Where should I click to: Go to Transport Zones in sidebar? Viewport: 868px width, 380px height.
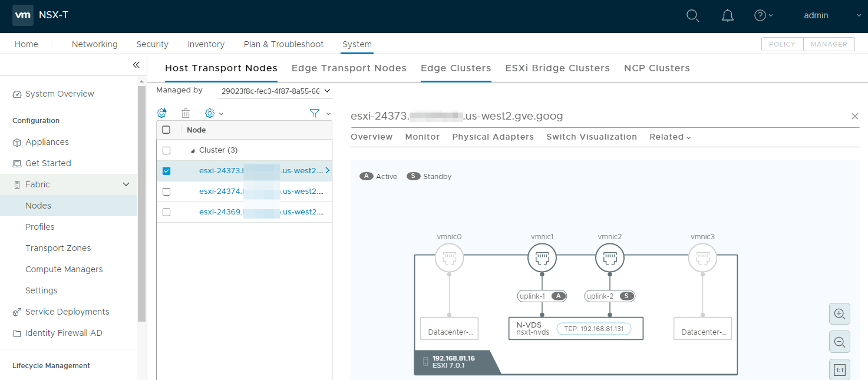click(58, 248)
